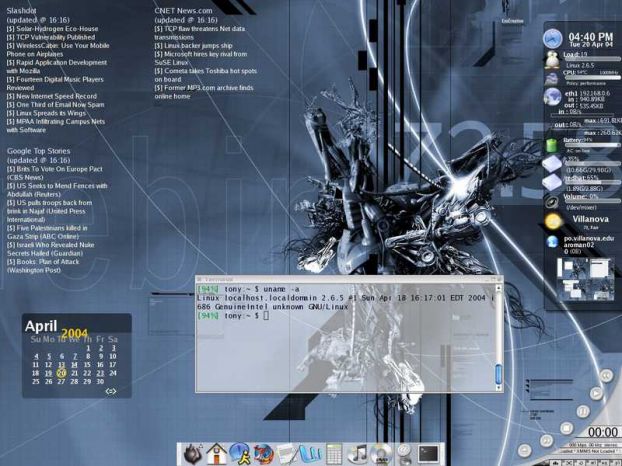Open the silver gear dock icon

(404, 454)
